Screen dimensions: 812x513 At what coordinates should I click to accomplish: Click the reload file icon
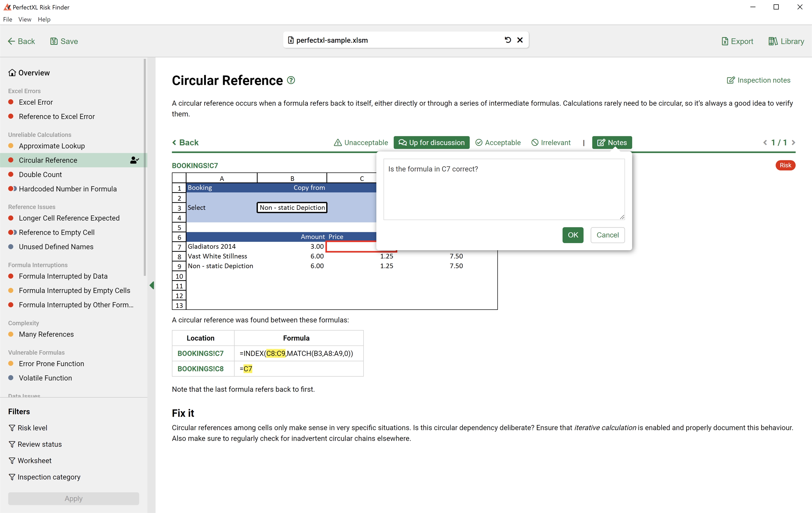(x=508, y=40)
